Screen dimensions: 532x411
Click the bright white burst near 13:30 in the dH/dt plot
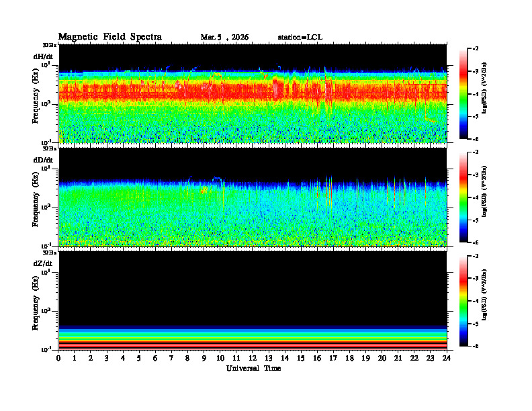[275, 89]
